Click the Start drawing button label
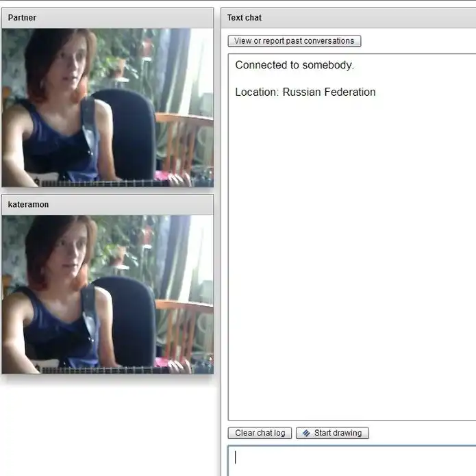Viewport: 476px width, 476px height. click(x=338, y=433)
